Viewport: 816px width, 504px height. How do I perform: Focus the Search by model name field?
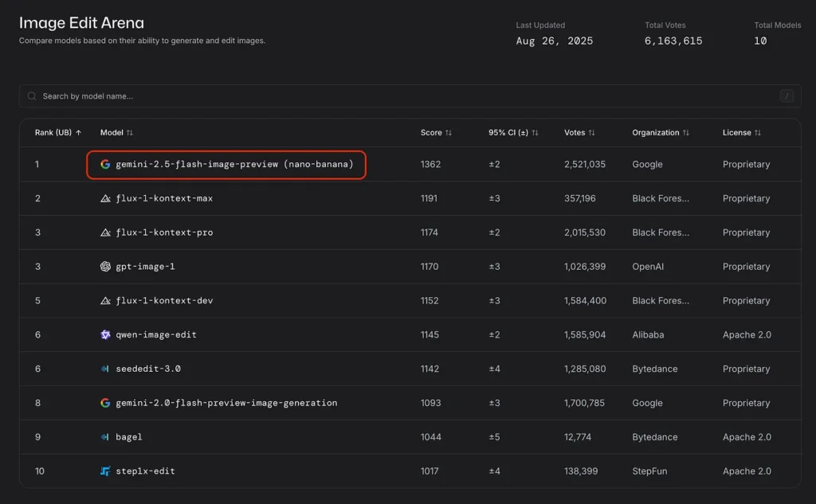[x=410, y=96]
